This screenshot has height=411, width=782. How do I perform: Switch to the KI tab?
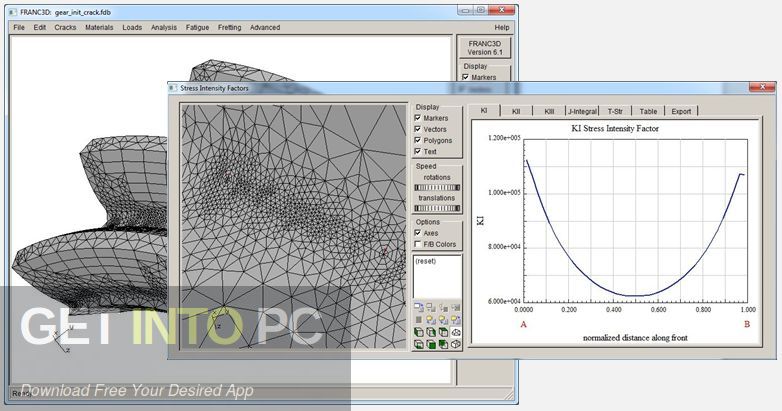pos(483,110)
